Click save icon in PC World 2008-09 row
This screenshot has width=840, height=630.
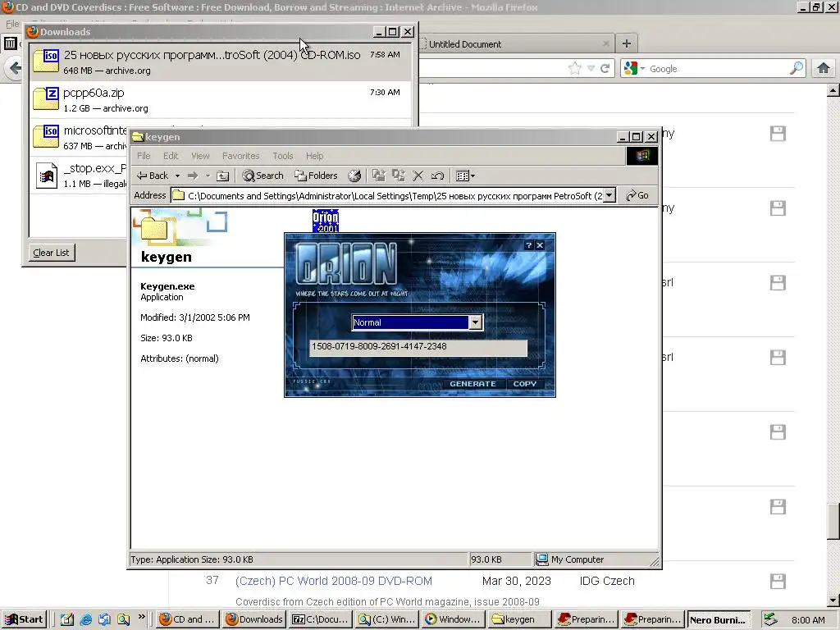tap(778, 582)
